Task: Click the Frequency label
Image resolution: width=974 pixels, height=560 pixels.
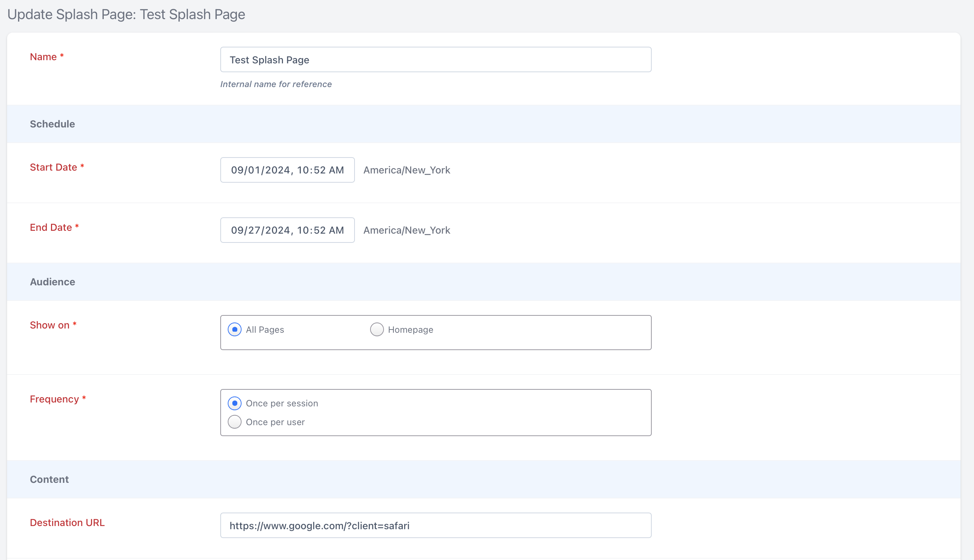Action: pos(58,399)
